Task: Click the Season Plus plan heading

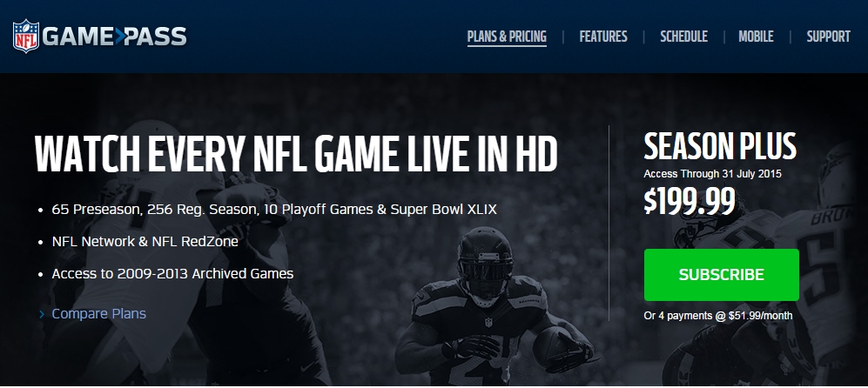Action: click(720, 146)
